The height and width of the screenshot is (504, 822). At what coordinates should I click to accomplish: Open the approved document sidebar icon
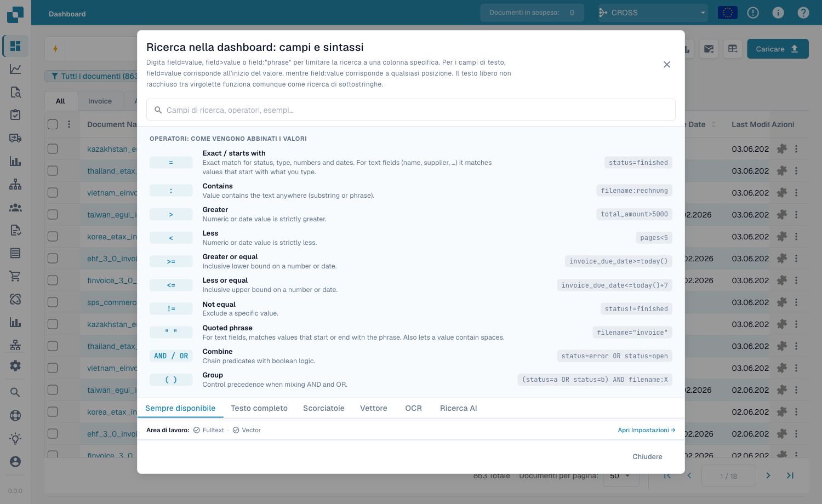[x=15, y=230]
